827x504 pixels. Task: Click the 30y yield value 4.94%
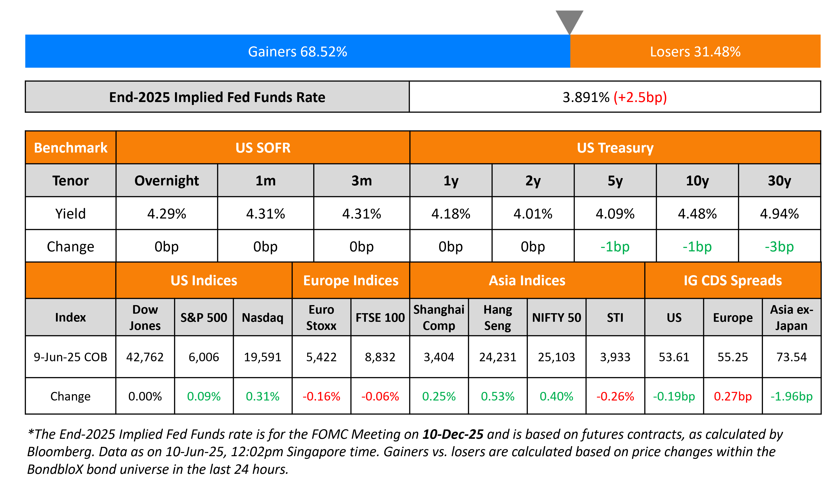coord(779,214)
